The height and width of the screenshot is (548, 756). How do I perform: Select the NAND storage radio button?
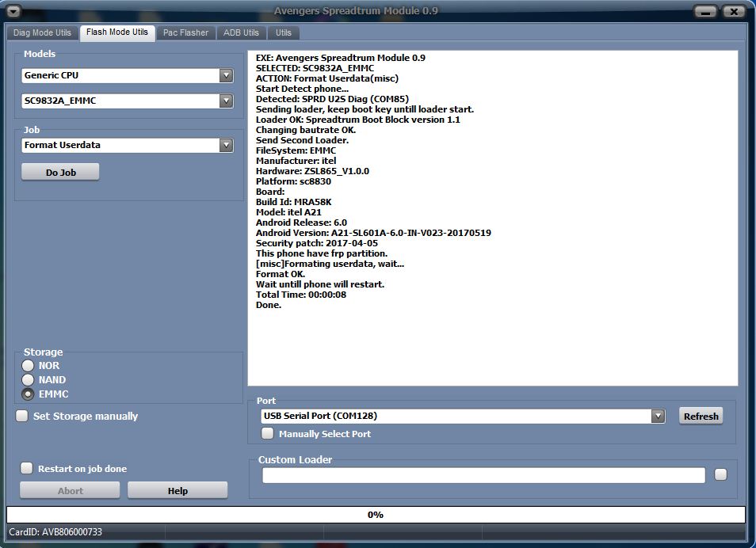pos(28,380)
